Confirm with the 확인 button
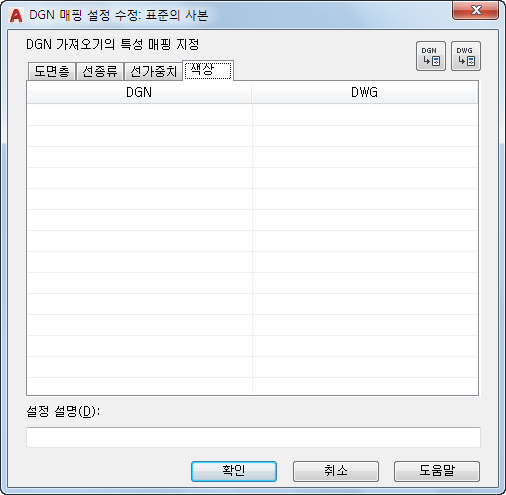 click(234, 471)
